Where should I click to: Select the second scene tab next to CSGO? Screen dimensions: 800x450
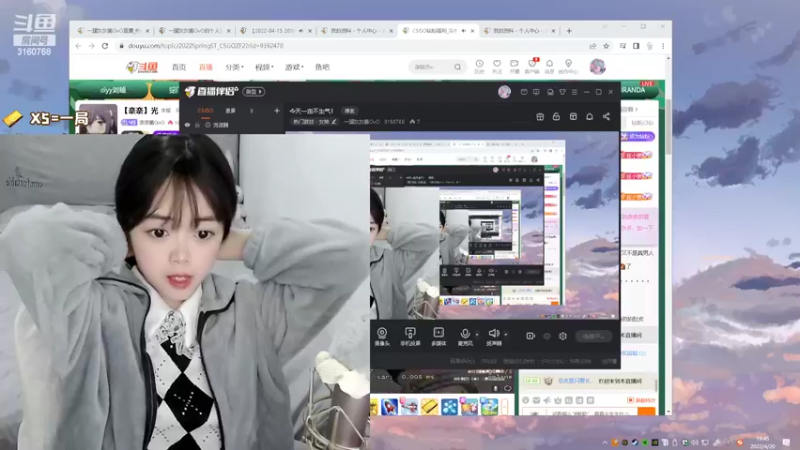[x=231, y=110]
